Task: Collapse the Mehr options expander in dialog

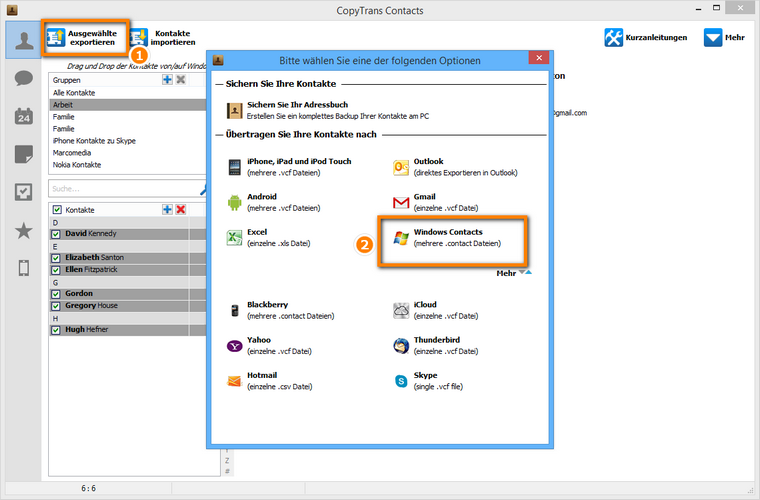Action: point(514,273)
